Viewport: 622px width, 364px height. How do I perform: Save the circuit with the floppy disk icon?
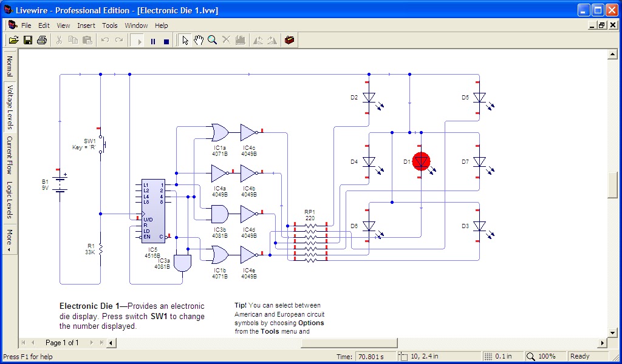point(28,40)
